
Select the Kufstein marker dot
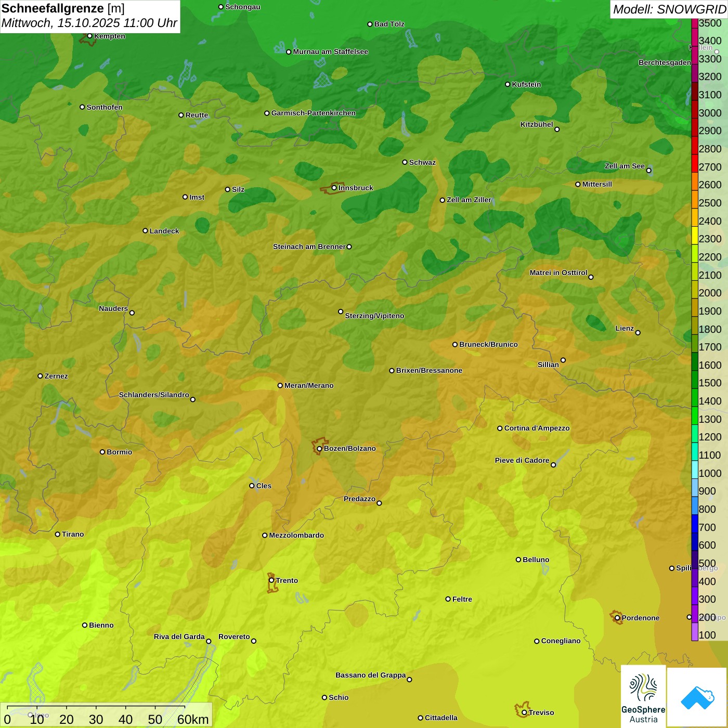[508, 84]
